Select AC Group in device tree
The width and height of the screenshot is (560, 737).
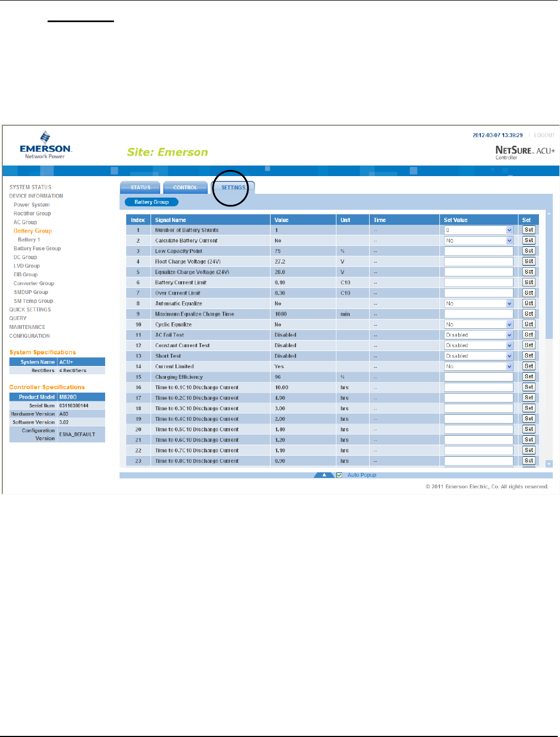point(25,223)
